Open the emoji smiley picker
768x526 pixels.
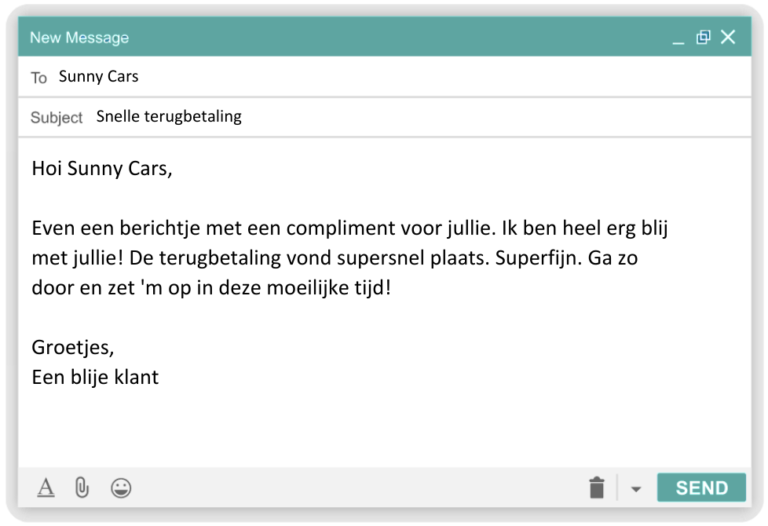pyautogui.click(x=121, y=488)
